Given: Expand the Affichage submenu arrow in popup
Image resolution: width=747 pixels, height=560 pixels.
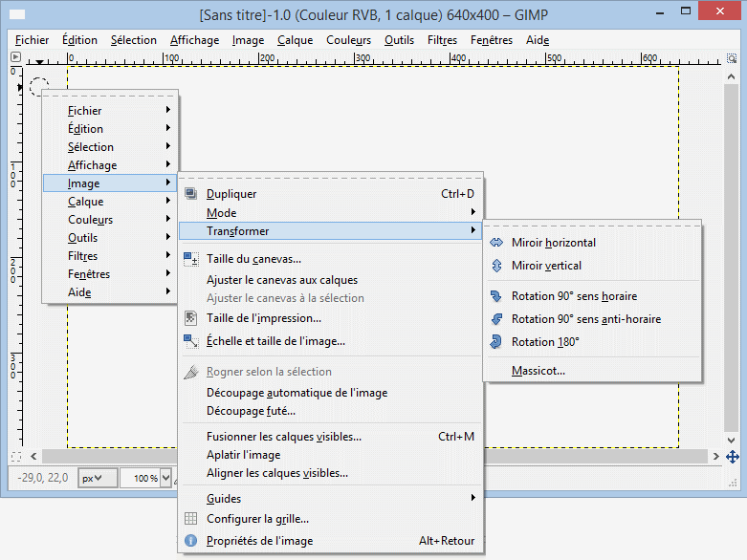Looking at the screenshot, I should pos(168,164).
